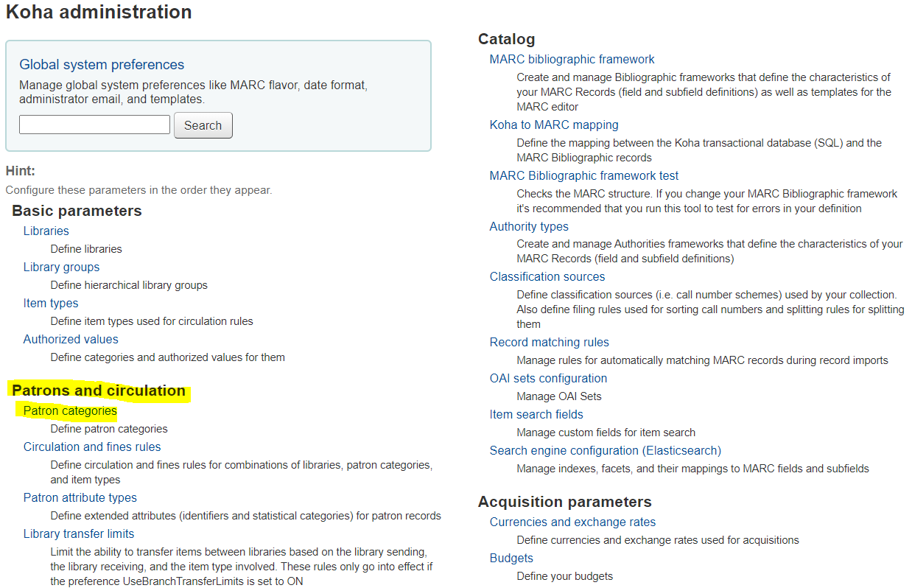
Task: Run MARC Bibliographic framework test
Action: [x=584, y=175]
